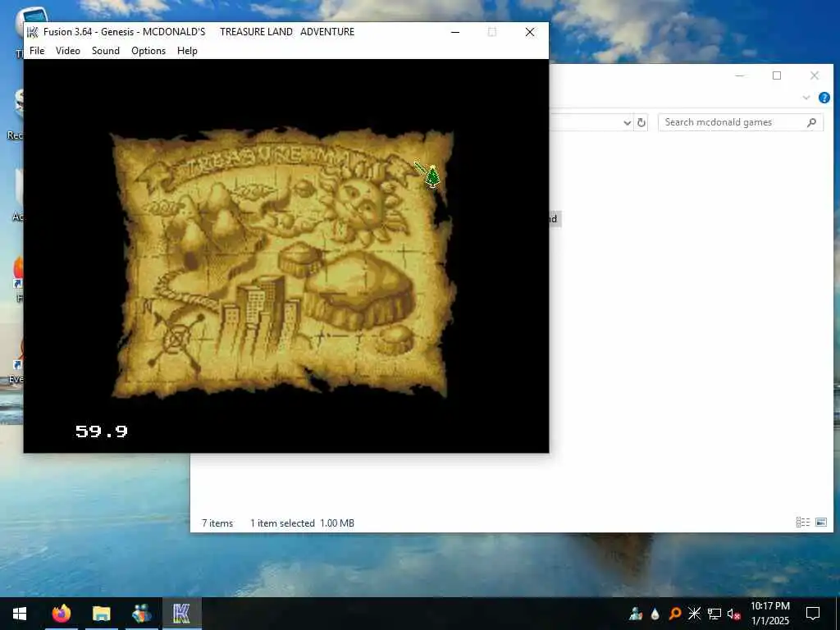This screenshot has width=840, height=630.
Task: Open the clock showing 10:17 PM
Action: pyautogui.click(x=769, y=614)
